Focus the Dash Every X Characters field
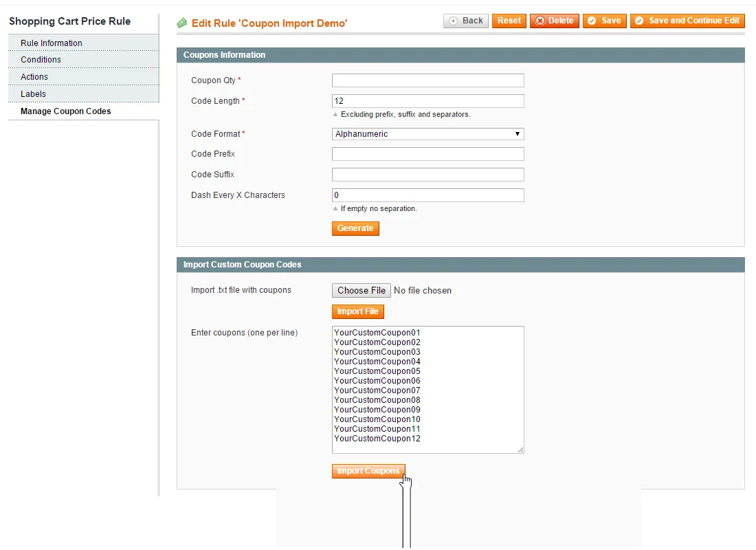This screenshot has width=756, height=550. [427, 195]
